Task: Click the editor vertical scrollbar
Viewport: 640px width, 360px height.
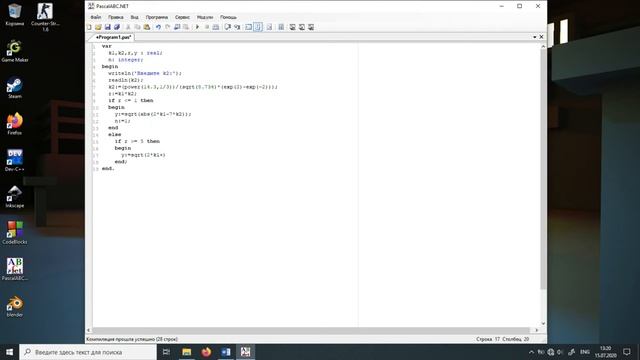Action: [x=543, y=169]
